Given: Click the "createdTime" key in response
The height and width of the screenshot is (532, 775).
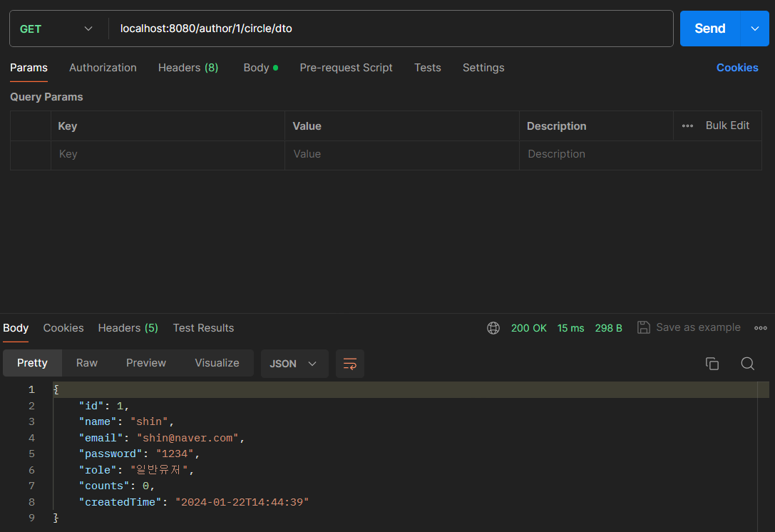Looking at the screenshot, I should tap(120, 502).
